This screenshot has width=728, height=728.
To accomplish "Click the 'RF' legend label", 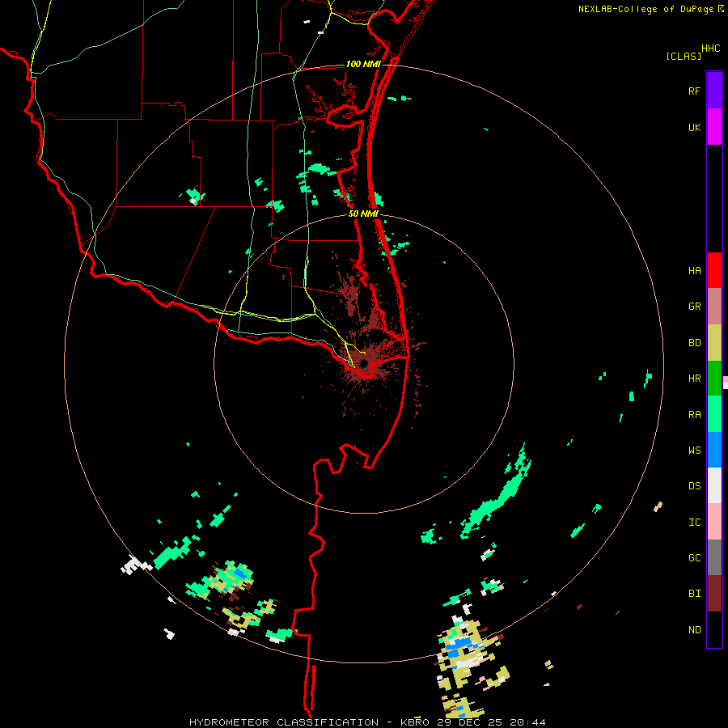I will 694,91.
